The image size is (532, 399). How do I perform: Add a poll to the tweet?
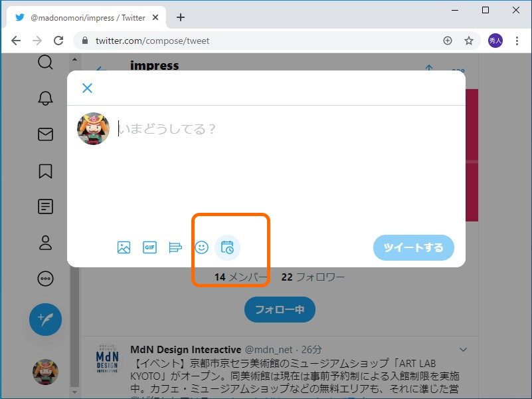coord(175,247)
